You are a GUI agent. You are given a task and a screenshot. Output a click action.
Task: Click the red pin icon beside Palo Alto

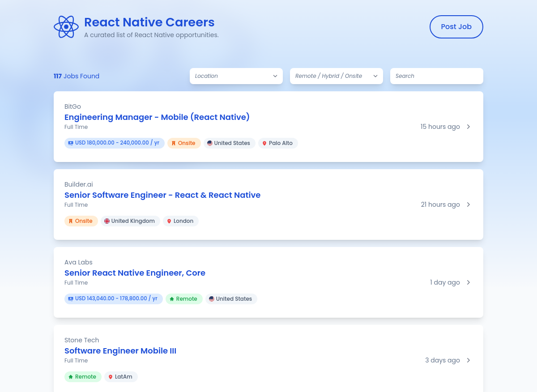pyautogui.click(x=264, y=143)
